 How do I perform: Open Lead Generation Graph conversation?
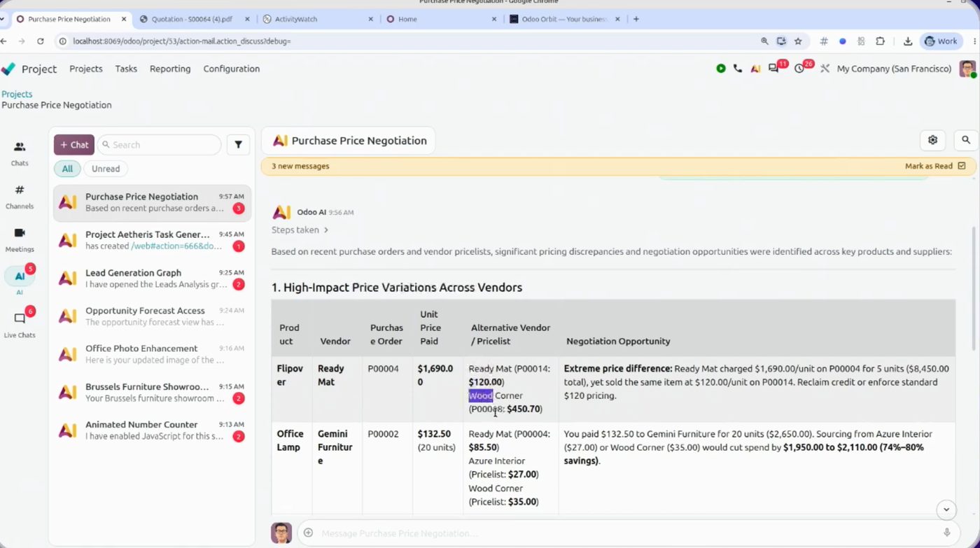(x=152, y=279)
